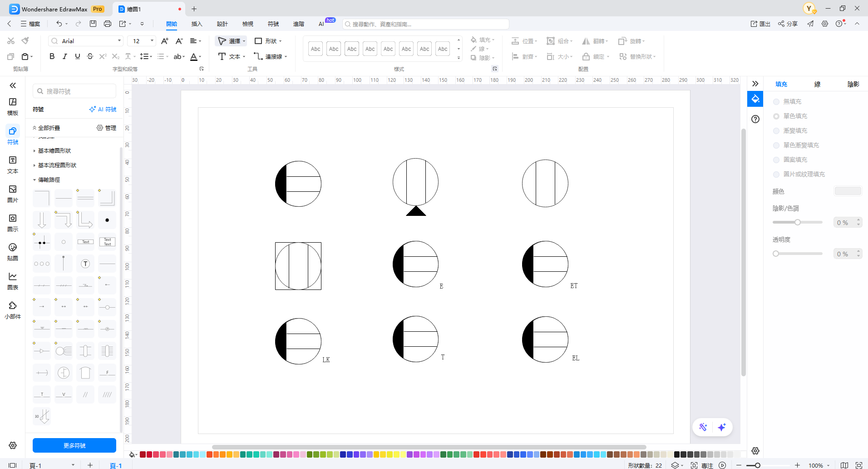Viewport: 868px width, 469px height.
Task: Choose the Gradient Fill radio option
Action: click(776, 131)
